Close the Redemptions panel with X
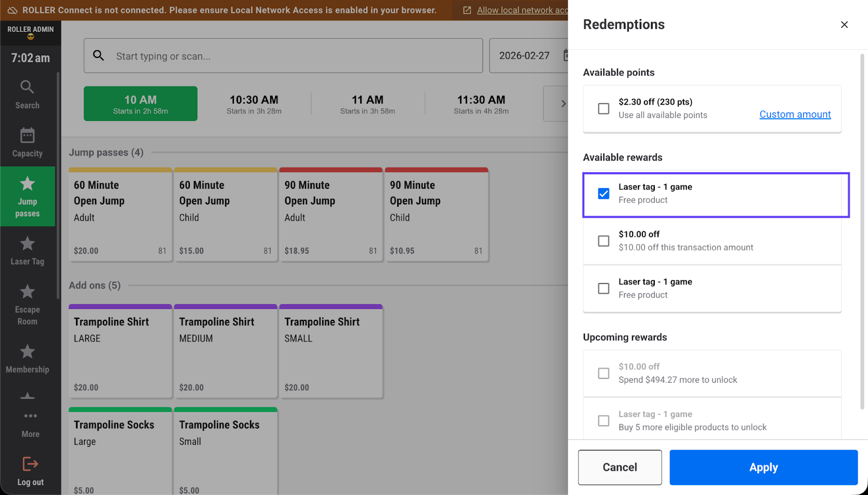Screen dimensions: 868x495 [x=844, y=24]
